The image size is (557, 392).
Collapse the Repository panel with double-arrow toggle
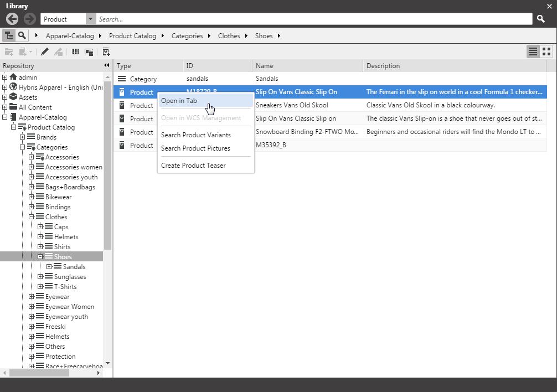pos(106,65)
